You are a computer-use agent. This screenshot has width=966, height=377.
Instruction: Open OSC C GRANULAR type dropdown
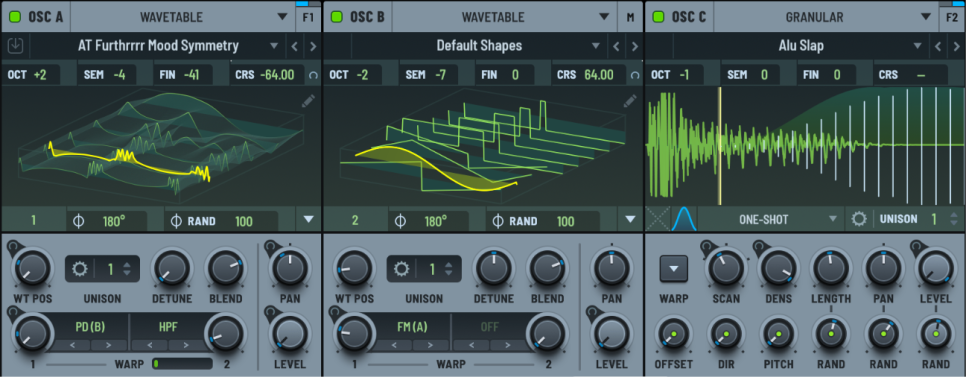[826, 17]
